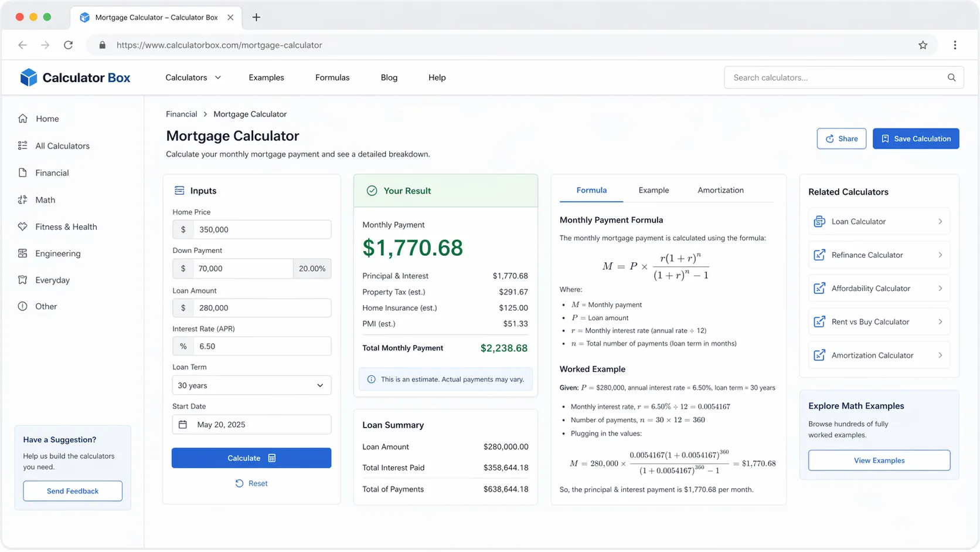Screen dimensions: 980x552
Task: Switch to the Amortization tab
Action: 720,191
